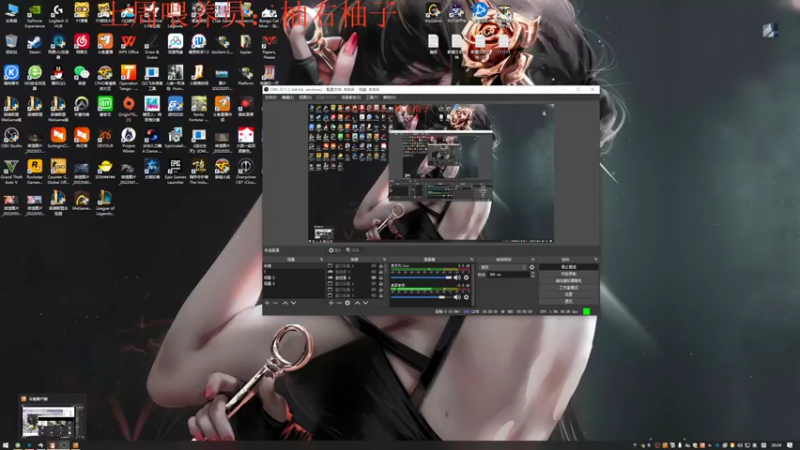
Task: Pop out the Controls dock via header icon
Action: click(x=595, y=259)
